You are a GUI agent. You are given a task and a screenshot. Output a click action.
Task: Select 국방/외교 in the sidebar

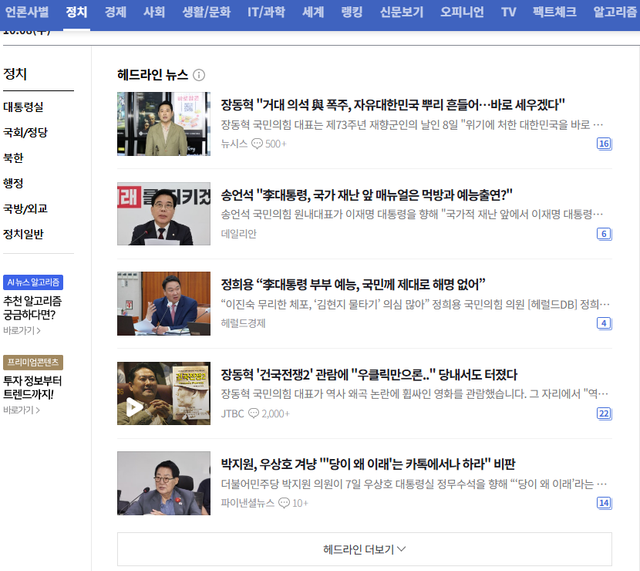point(25,209)
